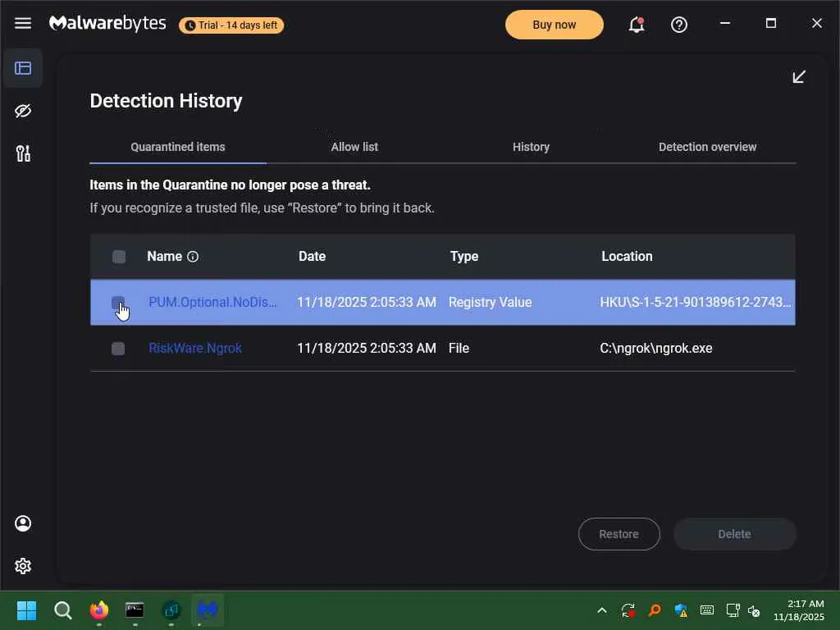Click the Registry Value type cell
Image resolution: width=840 pixels, height=630 pixels.
[x=491, y=302]
